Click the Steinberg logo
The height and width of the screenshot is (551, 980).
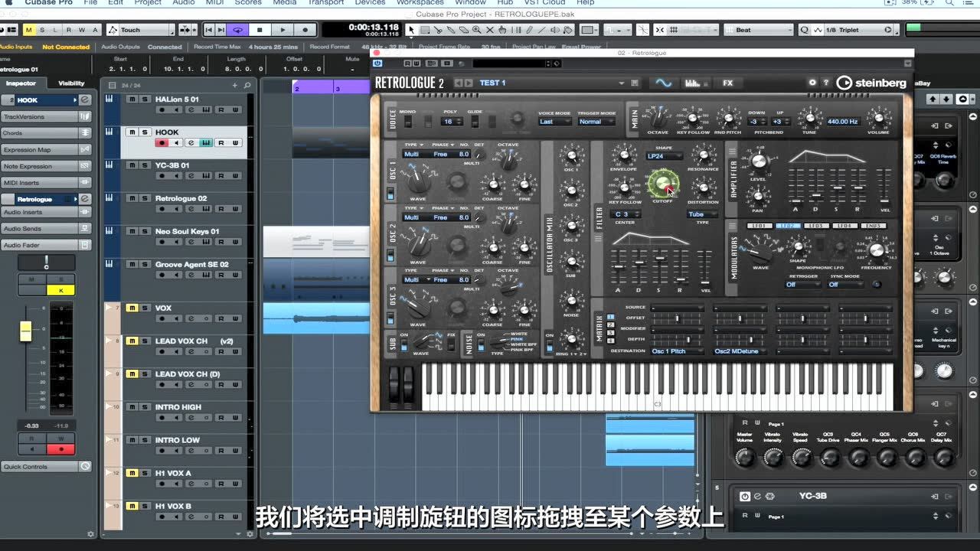coord(872,83)
